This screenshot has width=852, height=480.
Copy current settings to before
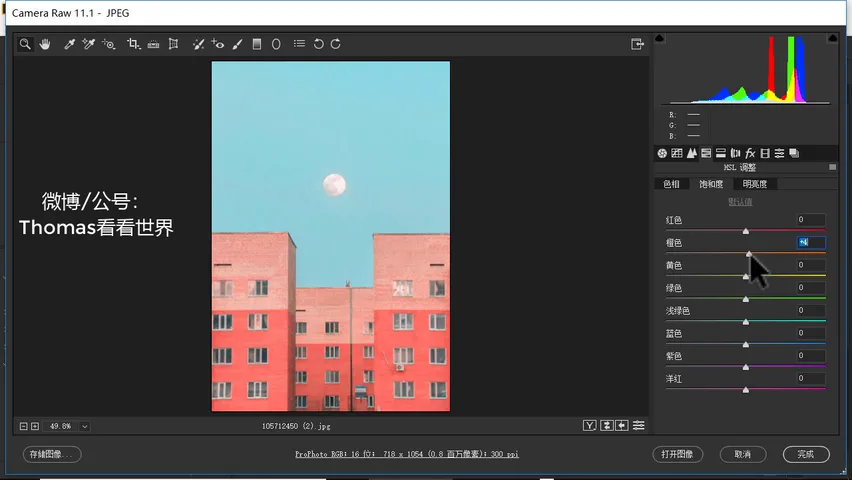tap(622, 426)
